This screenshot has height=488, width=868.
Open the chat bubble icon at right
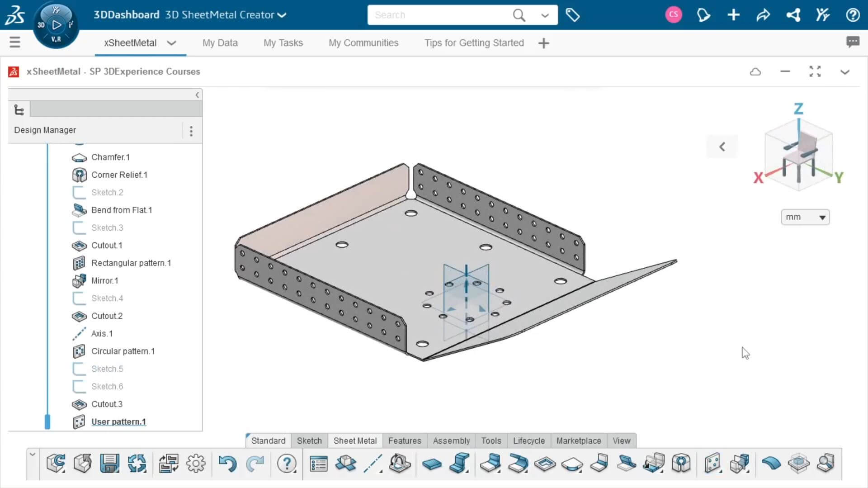[x=853, y=42]
